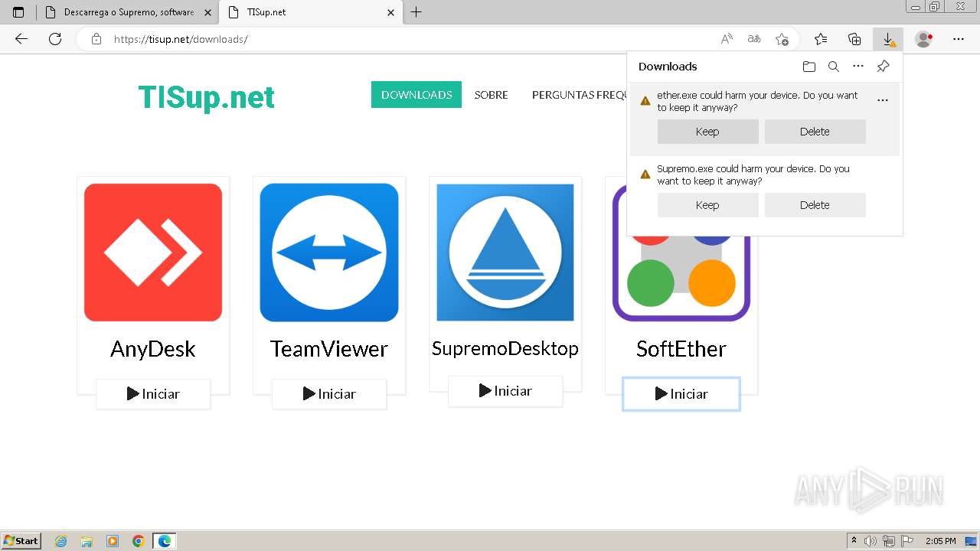
Task: Open media player from taskbar
Action: (x=113, y=541)
